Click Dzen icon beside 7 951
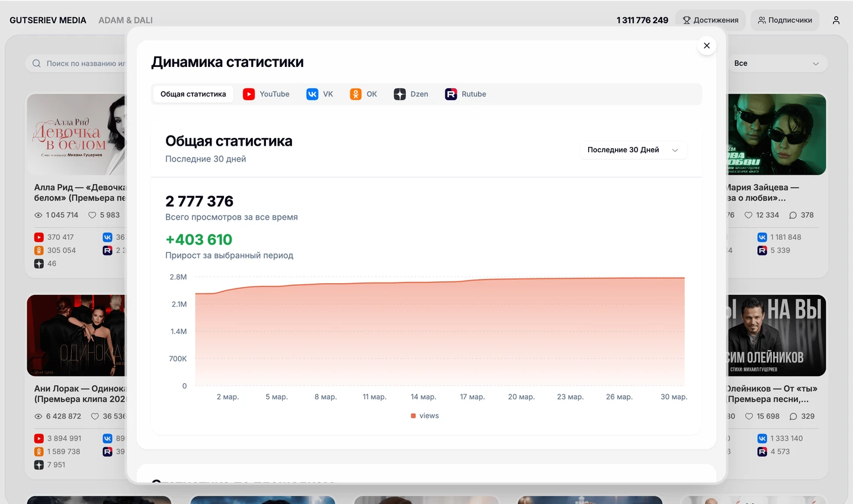The height and width of the screenshot is (504, 853). pyautogui.click(x=39, y=465)
